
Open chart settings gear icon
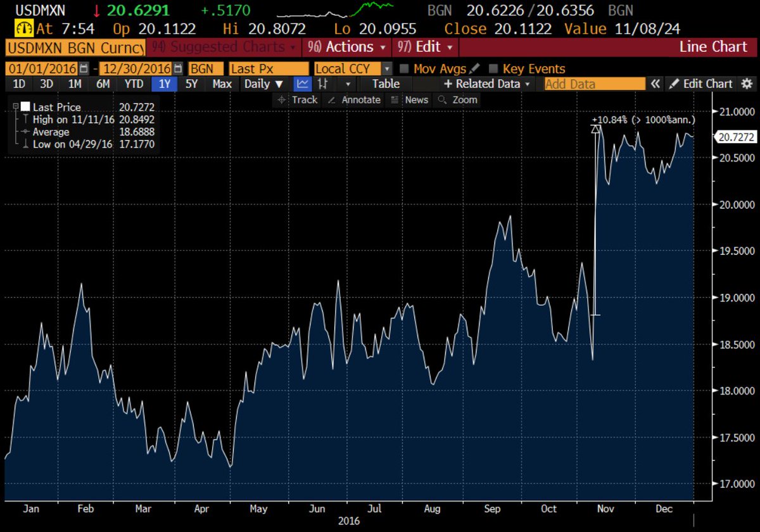click(x=747, y=84)
